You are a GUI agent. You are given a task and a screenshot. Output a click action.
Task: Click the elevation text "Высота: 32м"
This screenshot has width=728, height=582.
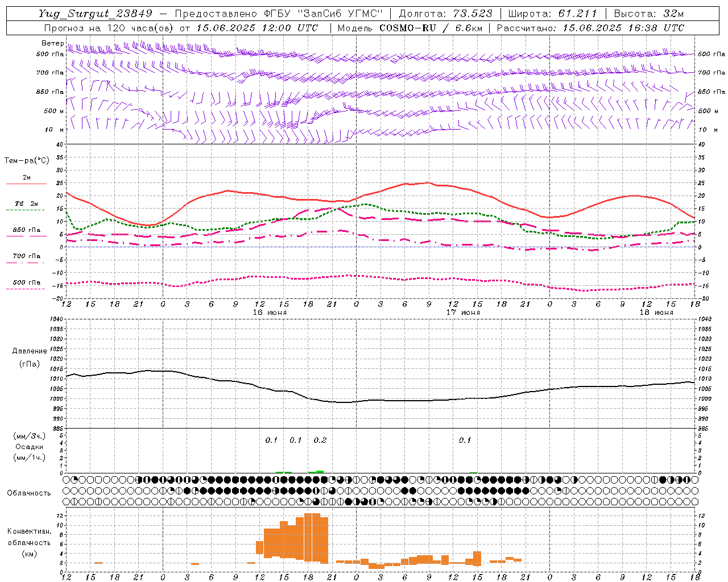tap(648, 14)
